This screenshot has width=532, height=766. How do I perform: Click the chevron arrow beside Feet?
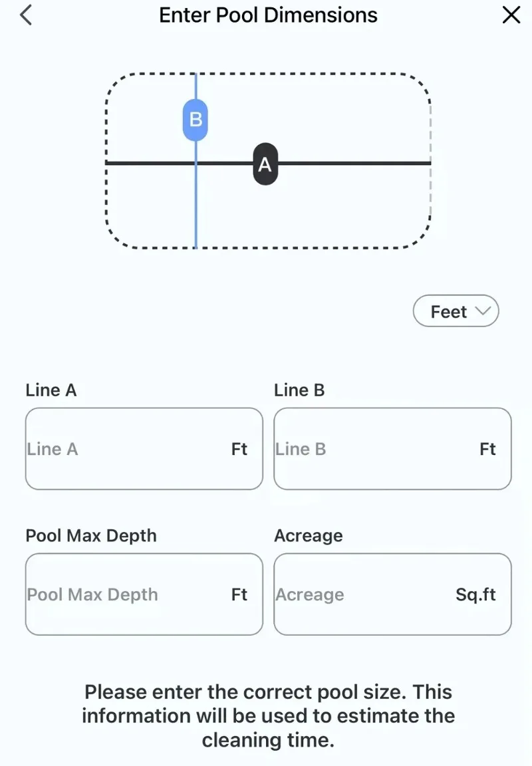coord(483,311)
